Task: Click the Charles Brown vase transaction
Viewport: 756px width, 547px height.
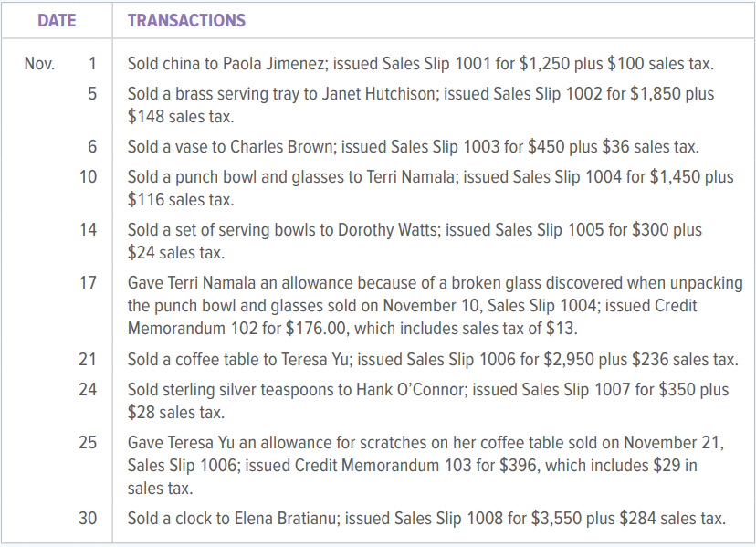Action: [x=414, y=147]
